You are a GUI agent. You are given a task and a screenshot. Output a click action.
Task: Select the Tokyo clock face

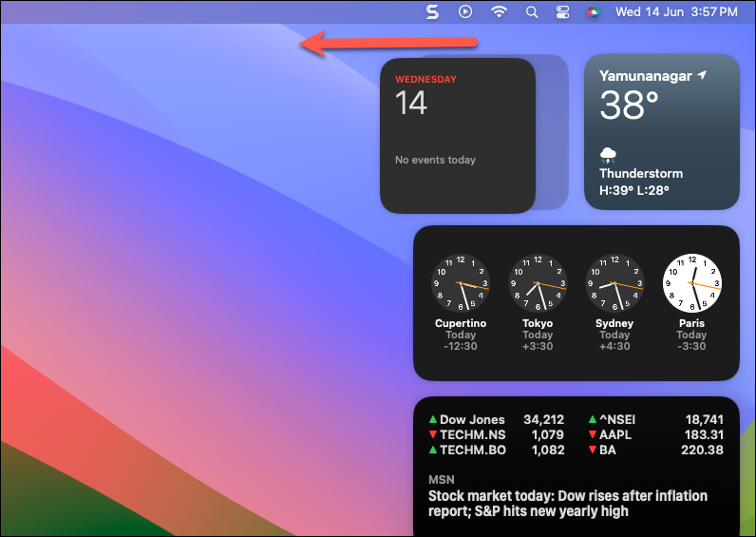click(x=538, y=283)
